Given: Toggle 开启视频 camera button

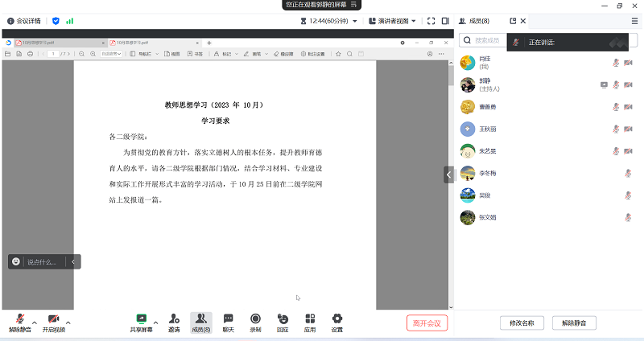Looking at the screenshot, I should (54, 320).
